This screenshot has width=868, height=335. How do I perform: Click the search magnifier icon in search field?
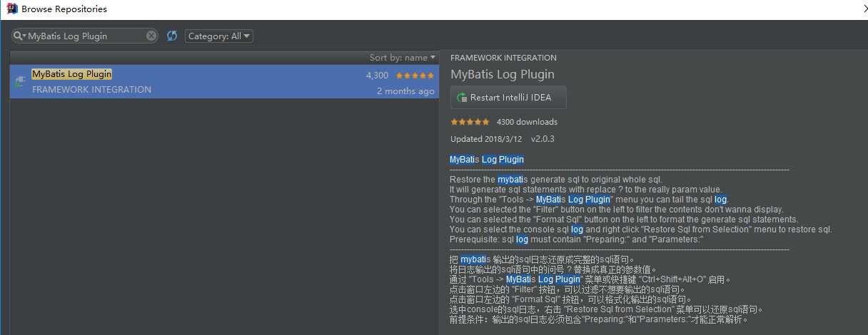point(19,36)
